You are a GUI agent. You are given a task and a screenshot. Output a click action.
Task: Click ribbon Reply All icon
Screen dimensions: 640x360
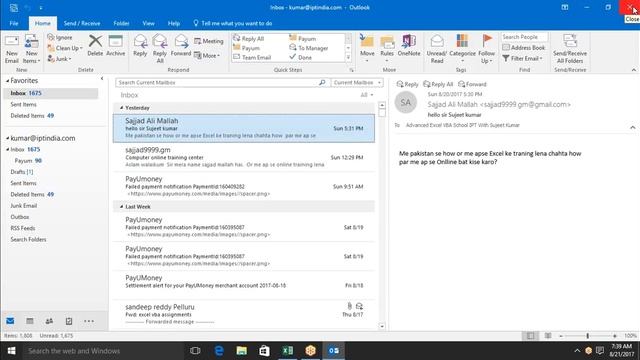coord(160,49)
